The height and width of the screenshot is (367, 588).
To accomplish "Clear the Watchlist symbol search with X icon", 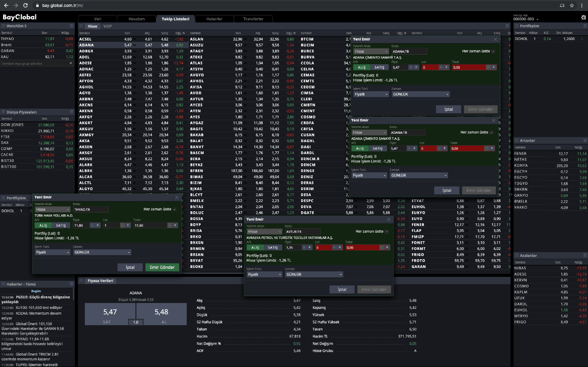I will tap(71, 63).
